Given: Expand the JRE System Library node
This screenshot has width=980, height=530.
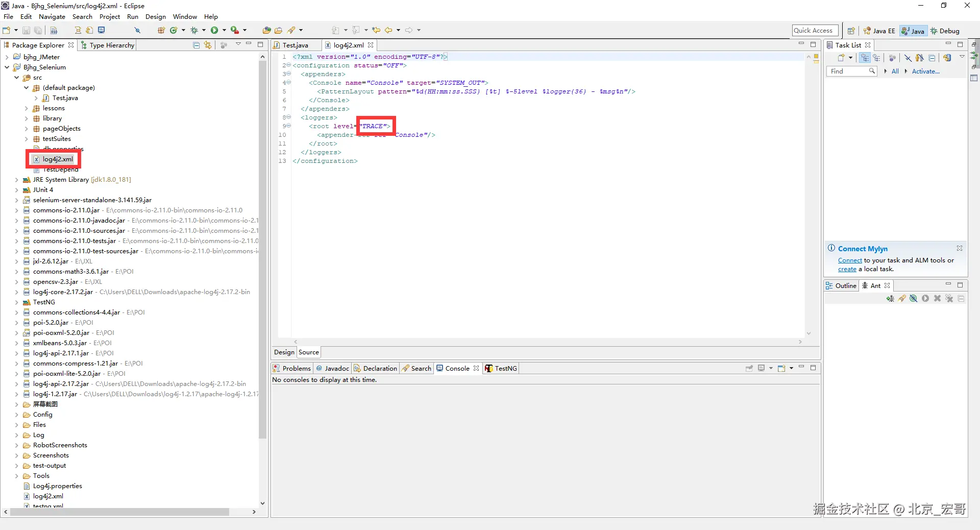Looking at the screenshot, I should coord(16,180).
